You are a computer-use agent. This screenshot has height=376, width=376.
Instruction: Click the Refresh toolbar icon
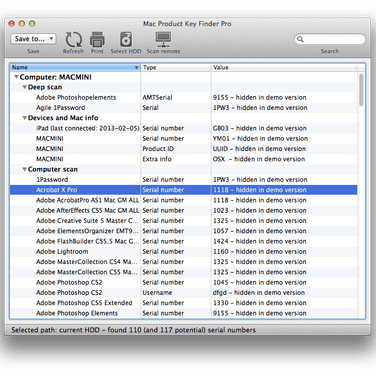(x=73, y=40)
